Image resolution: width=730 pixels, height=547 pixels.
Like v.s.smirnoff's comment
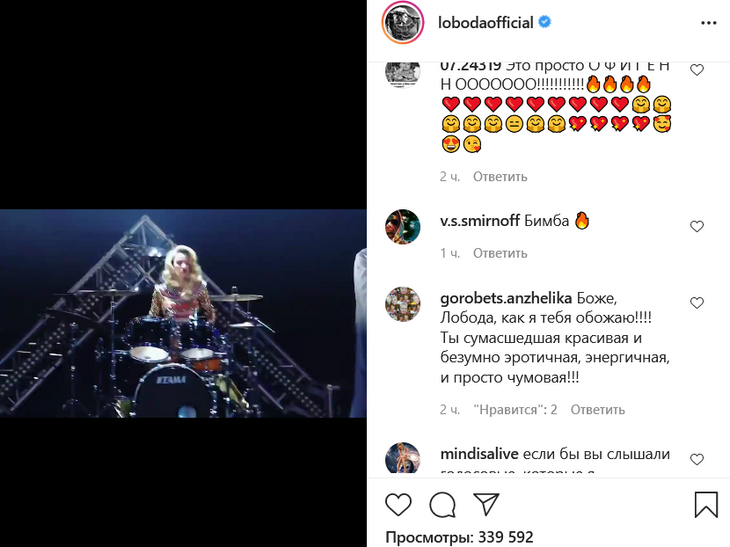696,226
